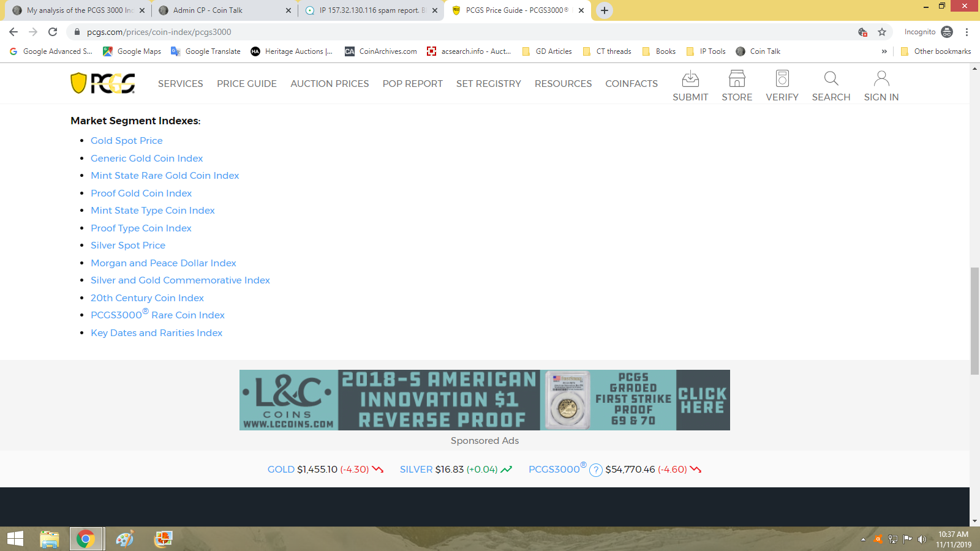Viewport: 980px width, 551px height.
Task: Open the RESOURCES menu
Action: tap(563, 84)
